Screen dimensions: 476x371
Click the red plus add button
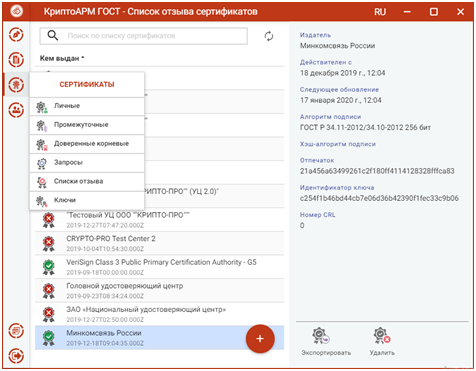click(x=260, y=339)
